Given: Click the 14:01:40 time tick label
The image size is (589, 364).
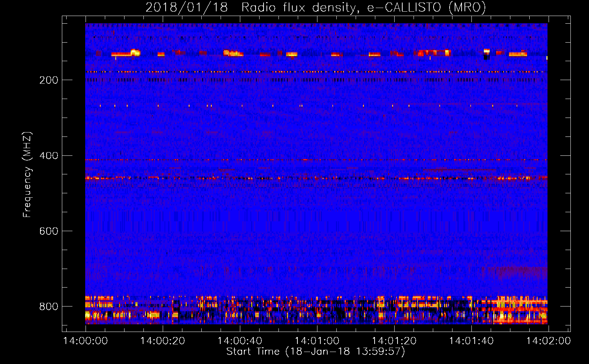Looking at the screenshot, I should click(471, 341).
